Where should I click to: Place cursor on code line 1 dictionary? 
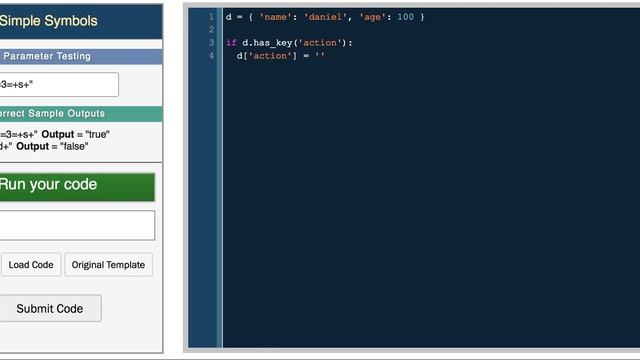[325, 17]
